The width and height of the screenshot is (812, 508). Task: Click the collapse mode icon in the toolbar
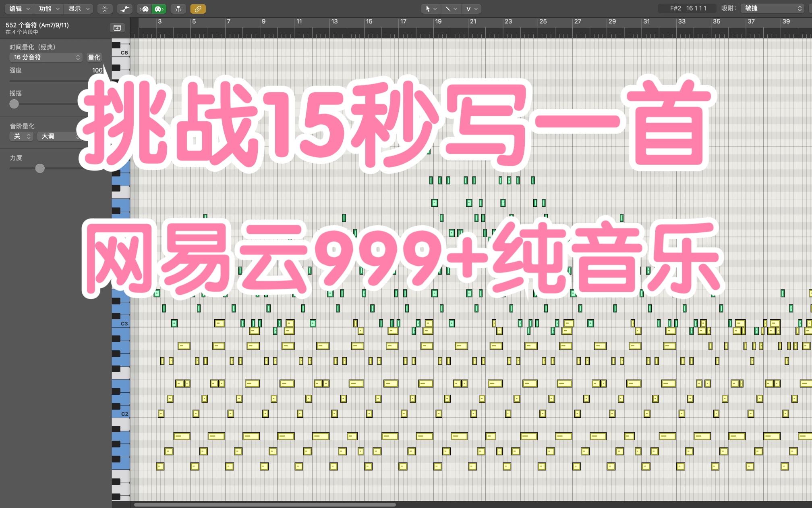tap(105, 8)
